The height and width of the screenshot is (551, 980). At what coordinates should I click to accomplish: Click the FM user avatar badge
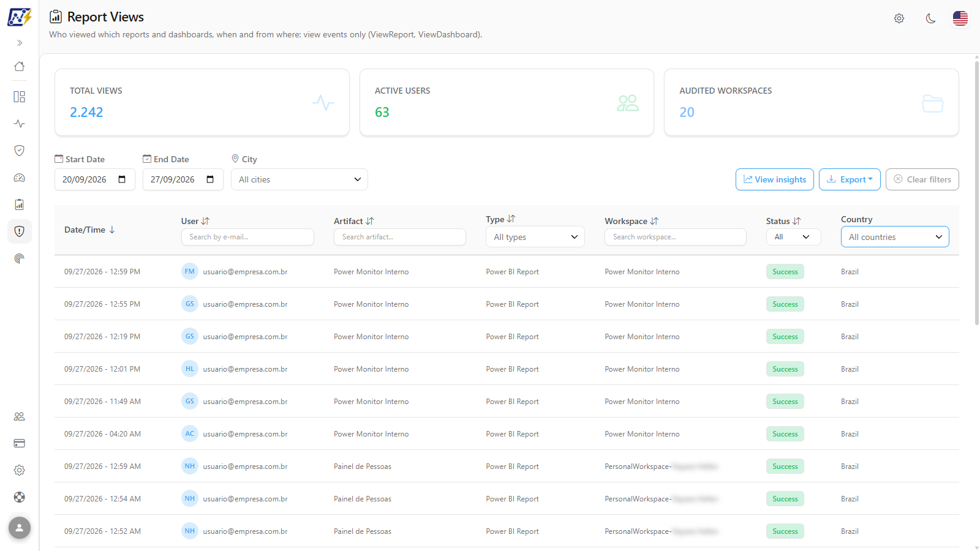click(x=190, y=271)
